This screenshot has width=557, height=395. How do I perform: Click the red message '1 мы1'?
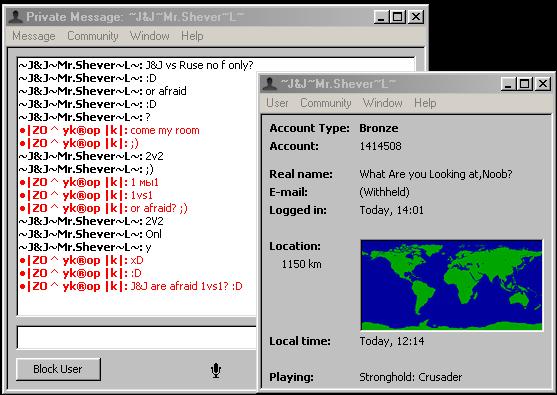click(145, 182)
